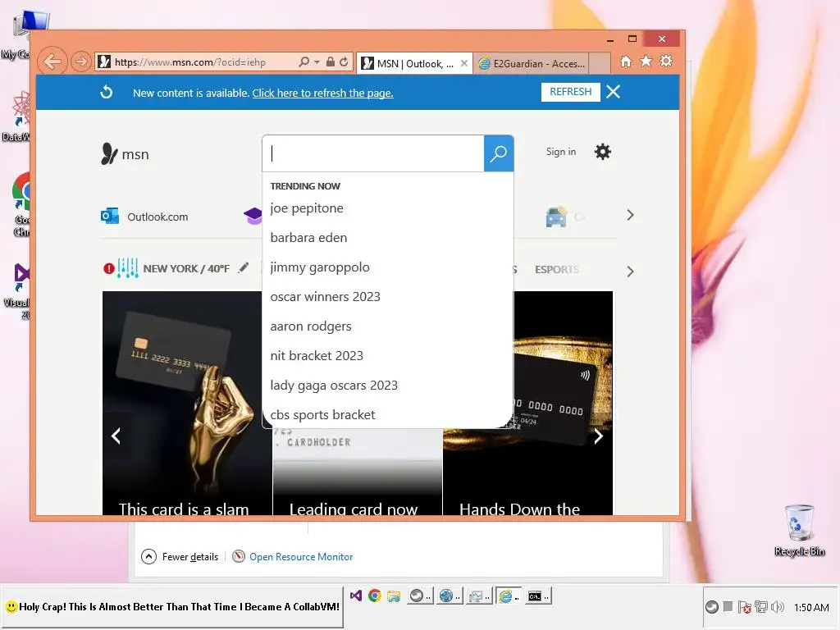Click the volume speaker tray icon

click(x=778, y=607)
